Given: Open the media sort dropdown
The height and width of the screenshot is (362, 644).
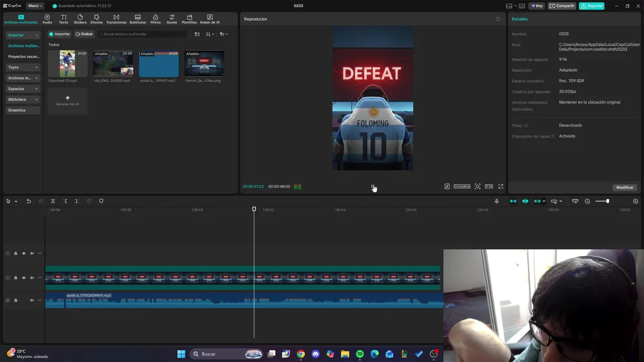Looking at the screenshot, I should coord(210,34).
